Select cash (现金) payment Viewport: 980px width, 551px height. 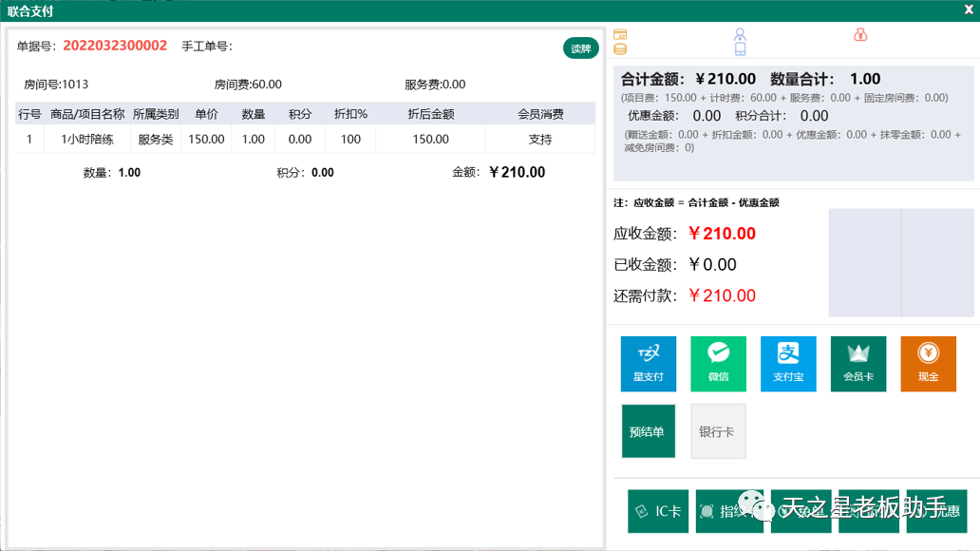[928, 364]
